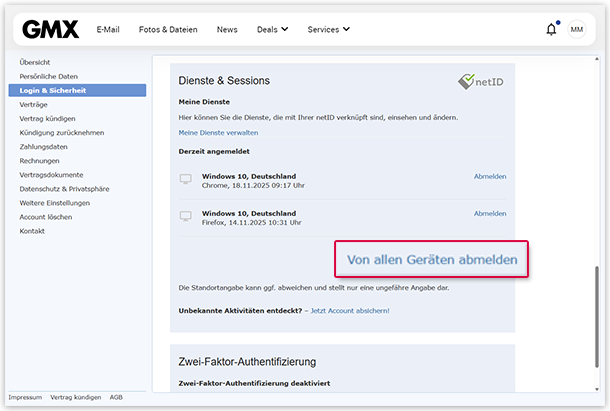Screen dimensions: 610x411
Task: Click Von allen Geräten abmelden
Action: pyautogui.click(x=431, y=259)
